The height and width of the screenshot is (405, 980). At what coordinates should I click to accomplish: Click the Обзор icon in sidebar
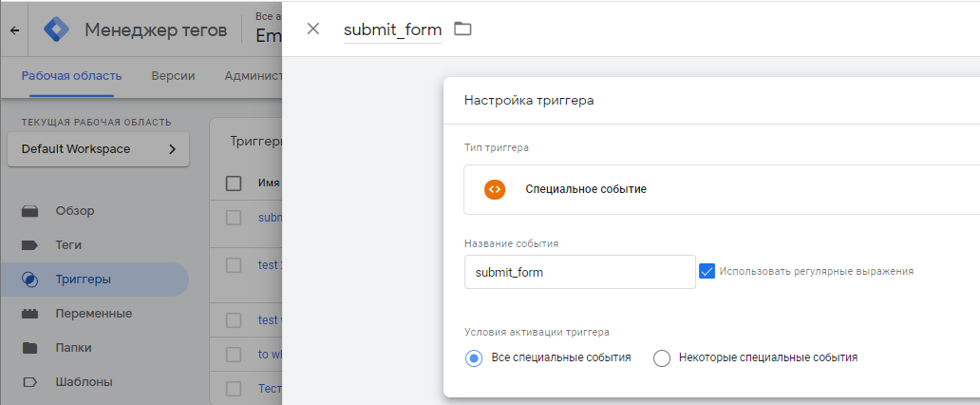(29, 211)
